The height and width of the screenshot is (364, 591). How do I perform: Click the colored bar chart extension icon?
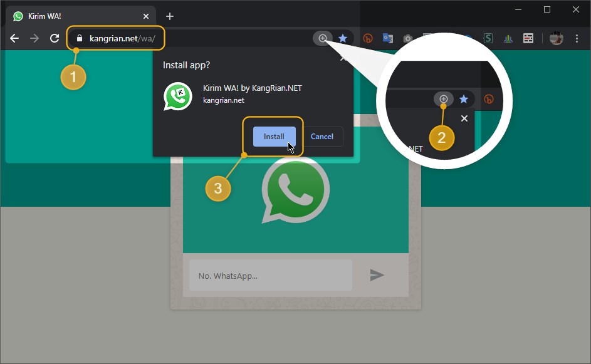(508, 38)
